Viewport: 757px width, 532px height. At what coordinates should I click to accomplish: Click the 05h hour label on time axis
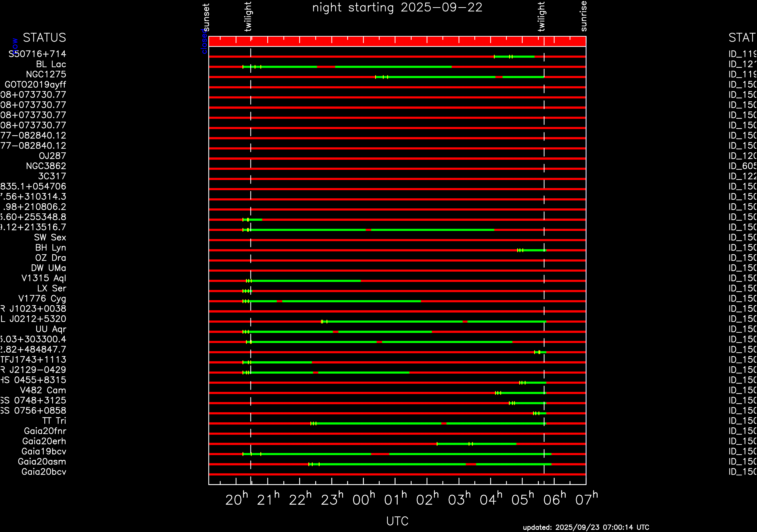click(522, 500)
